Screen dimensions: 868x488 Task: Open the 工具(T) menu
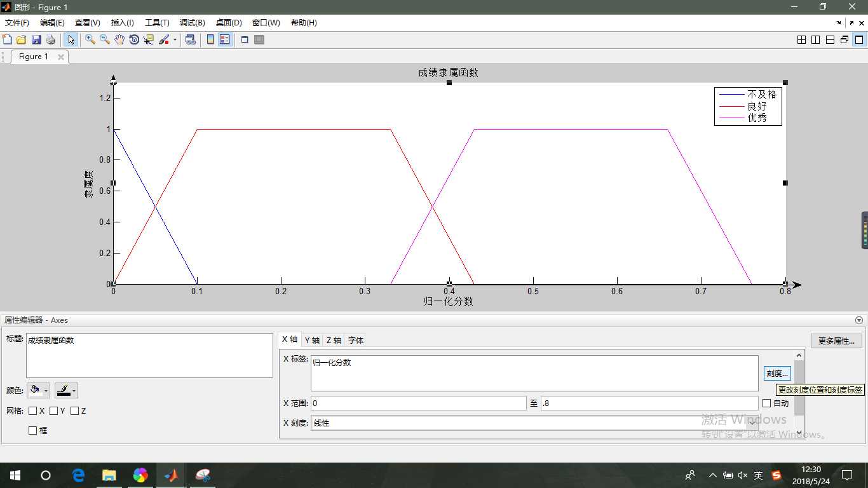click(158, 23)
